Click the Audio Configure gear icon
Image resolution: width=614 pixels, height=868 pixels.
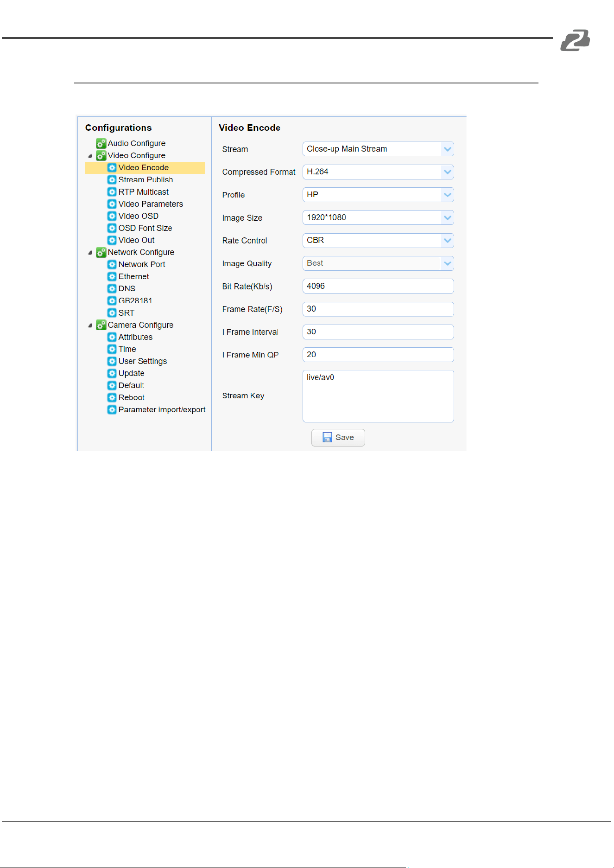point(101,143)
